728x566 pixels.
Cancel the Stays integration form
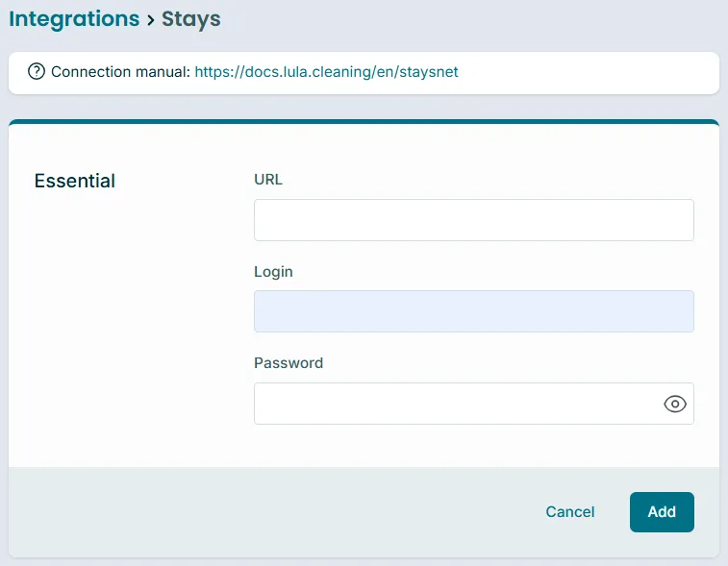coord(569,512)
